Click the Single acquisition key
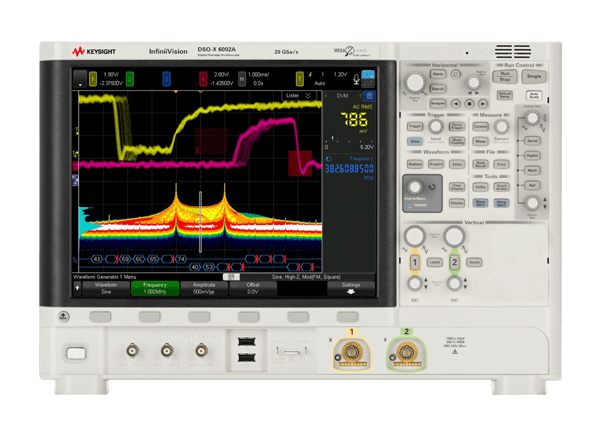This screenshot has height=436, width=600. (x=534, y=76)
